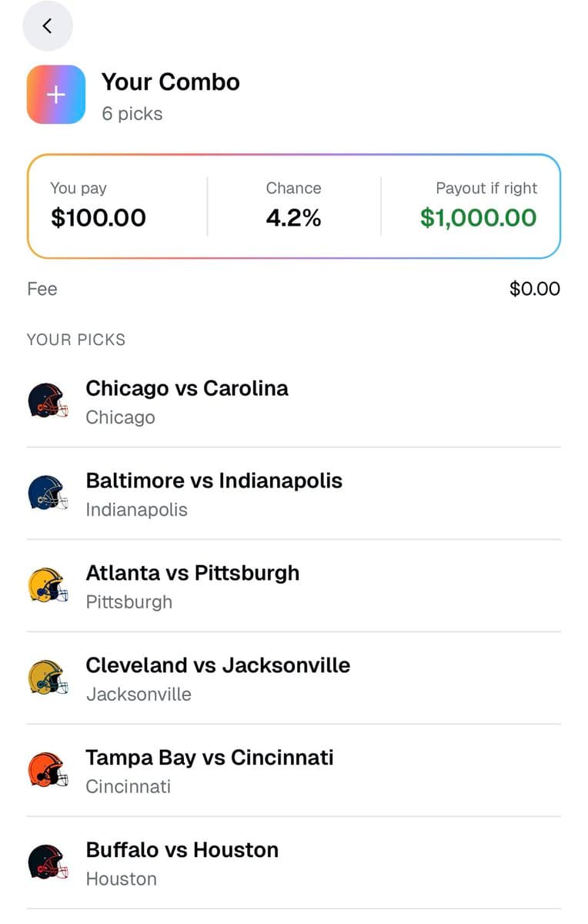Click the Your Combo title

point(171,82)
